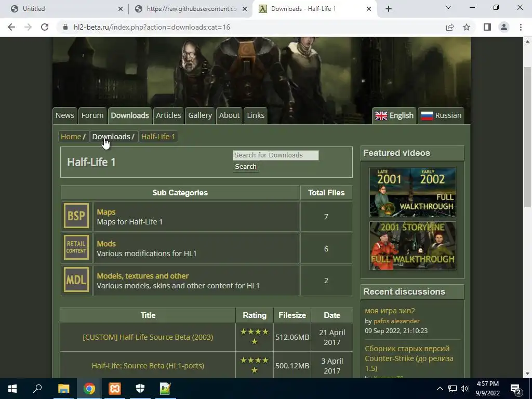532x399 pixels.
Task: Click the volume tray icon
Action: (x=464, y=389)
